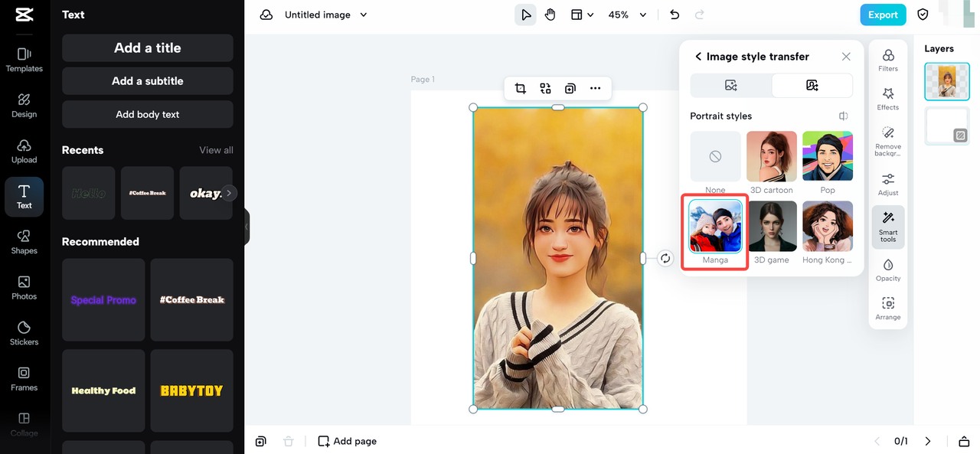Click the CapCut logo icon
Viewport: 980px width, 454px height.
24,15
